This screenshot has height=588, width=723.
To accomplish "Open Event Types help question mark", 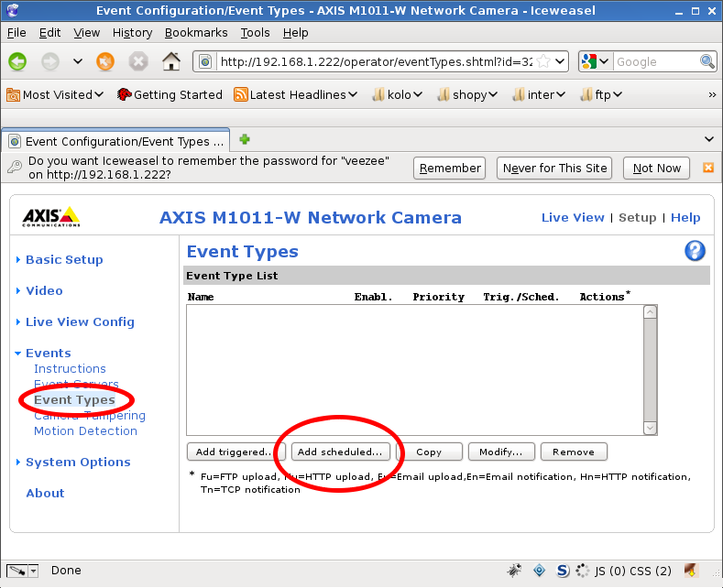I will tap(695, 251).
